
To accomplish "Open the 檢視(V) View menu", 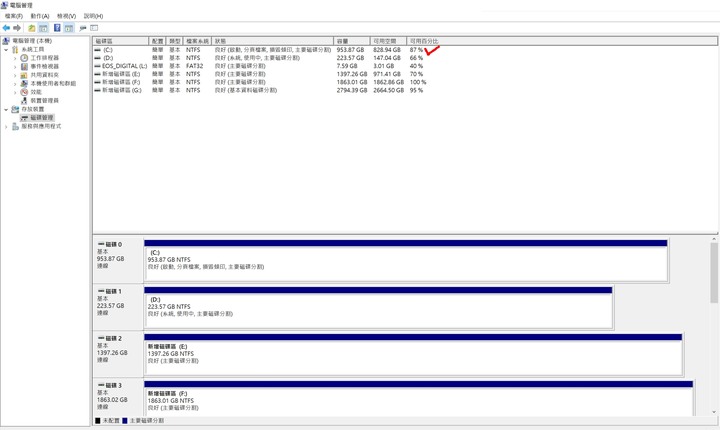I will (x=67, y=16).
